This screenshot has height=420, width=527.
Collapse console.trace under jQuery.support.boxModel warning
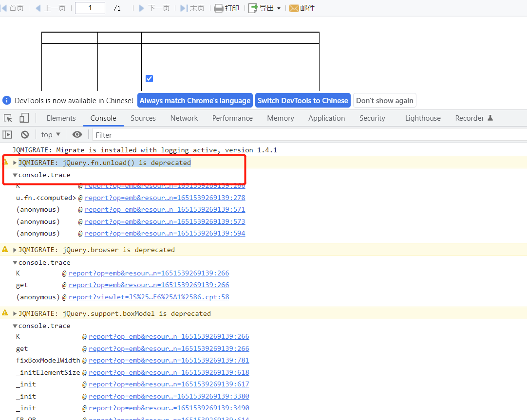coord(15,326)
